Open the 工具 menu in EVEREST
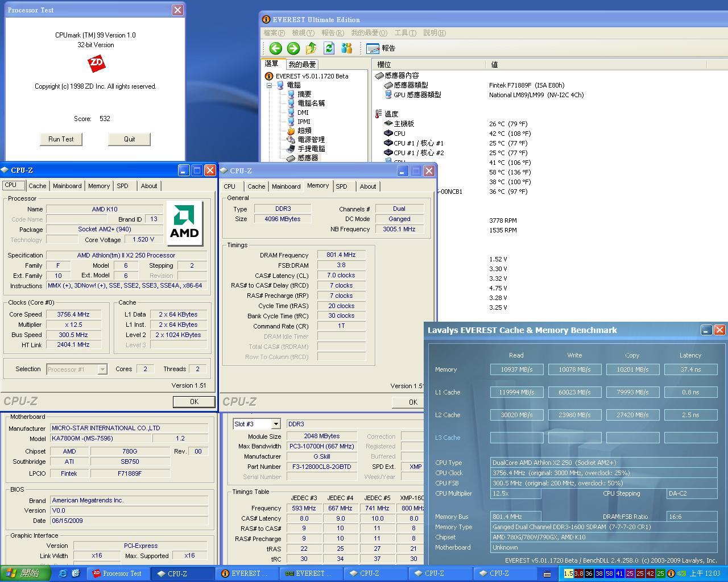The height and width of the screenshot is (582, 728). pyautogui.click(x=405, y=33)
